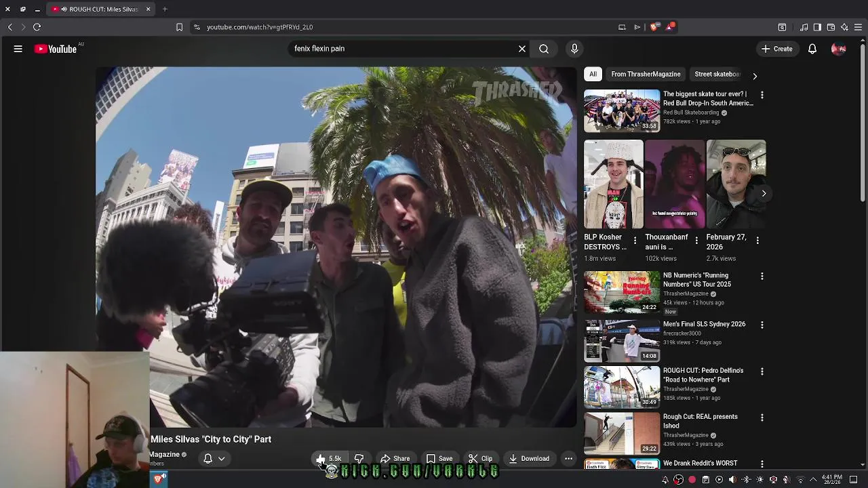Image resolution: width=868 pixels, height=488 pixels.
Task: Open options for REAL presents Ishod video
Action: click(762, 418)
